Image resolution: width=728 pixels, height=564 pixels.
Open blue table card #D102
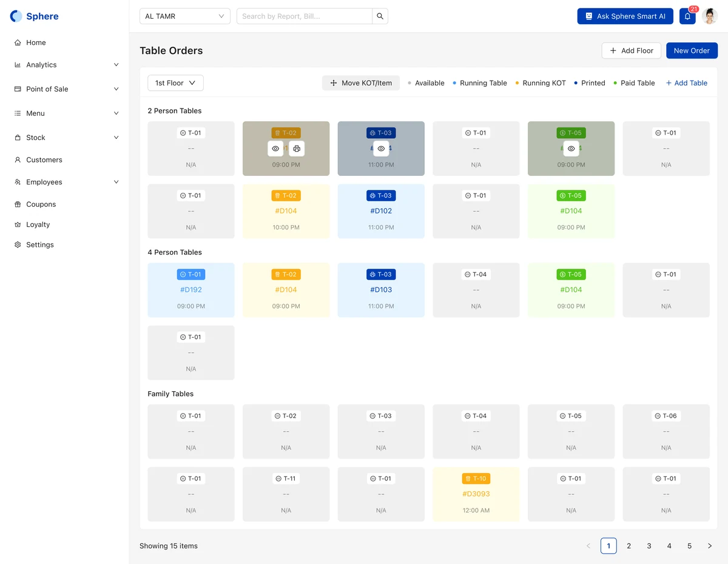coord(381,211)
